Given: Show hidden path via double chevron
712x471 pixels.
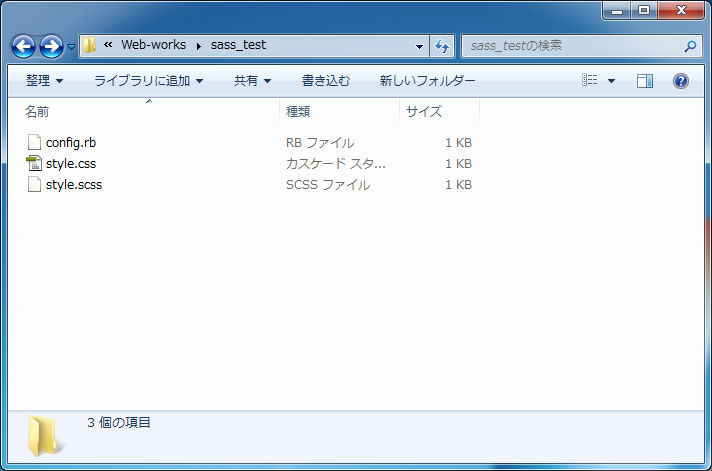Looking at the screenshot, I should (x=108, y=45).
